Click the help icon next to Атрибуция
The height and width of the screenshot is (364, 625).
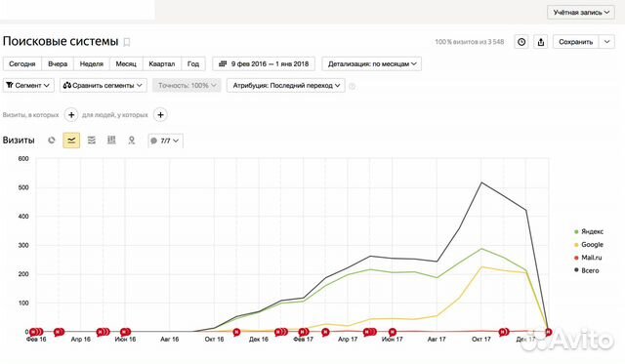pyautogui.click(x=352, y=86)
